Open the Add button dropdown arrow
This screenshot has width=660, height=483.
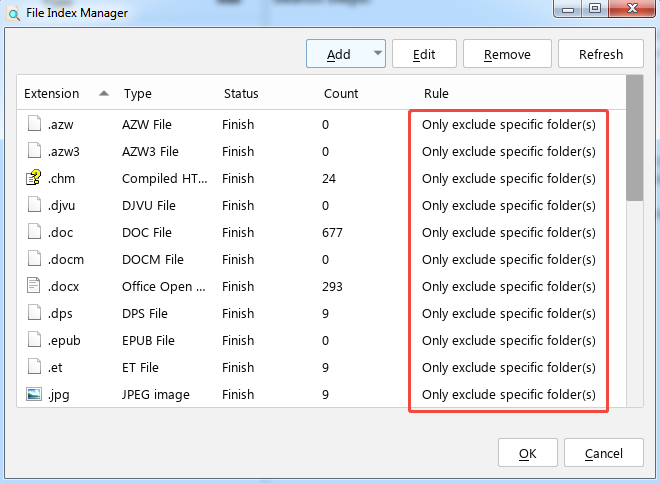tap(376, 54)
